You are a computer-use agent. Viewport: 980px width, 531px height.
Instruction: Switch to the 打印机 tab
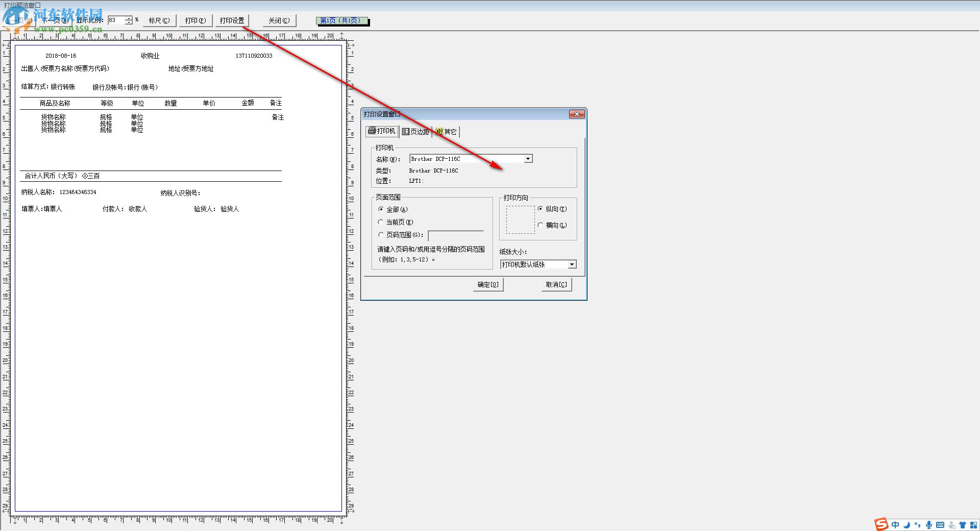(x=382, y=131)
